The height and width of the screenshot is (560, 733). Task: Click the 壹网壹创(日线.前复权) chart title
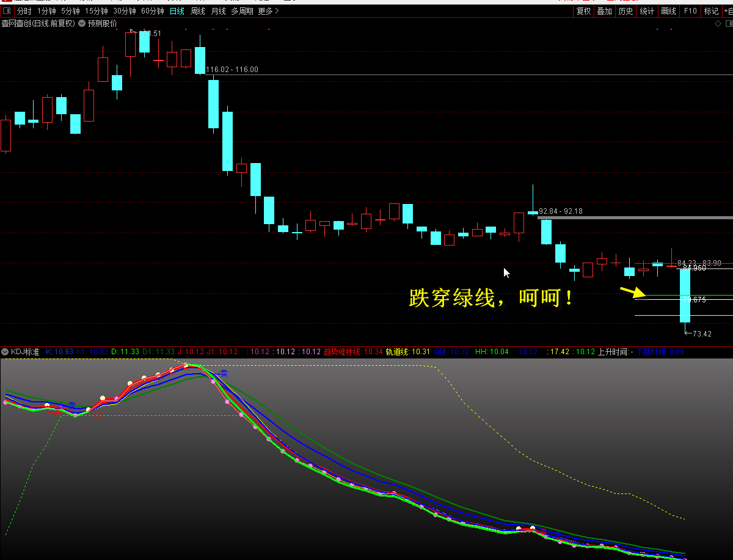[x=38, y=23]
